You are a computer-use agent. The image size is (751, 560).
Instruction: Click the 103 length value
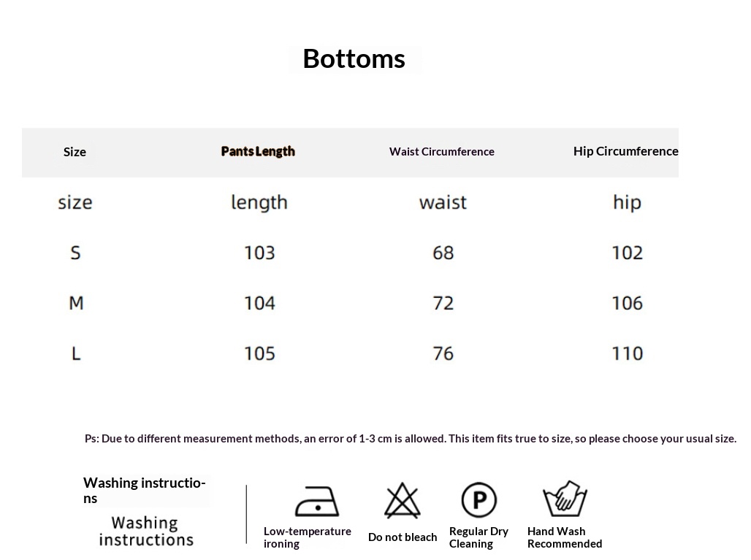[259, 253]
